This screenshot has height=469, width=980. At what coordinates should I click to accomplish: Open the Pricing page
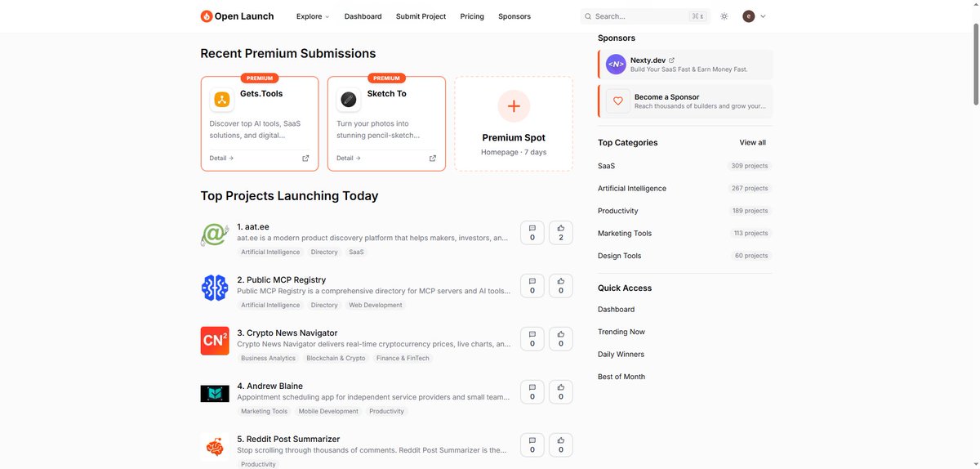point(472,16)
